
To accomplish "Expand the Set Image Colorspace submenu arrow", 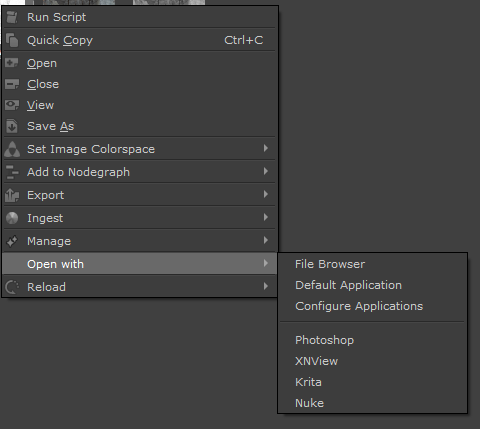I will pyautogui.click(x=266, y=148).
